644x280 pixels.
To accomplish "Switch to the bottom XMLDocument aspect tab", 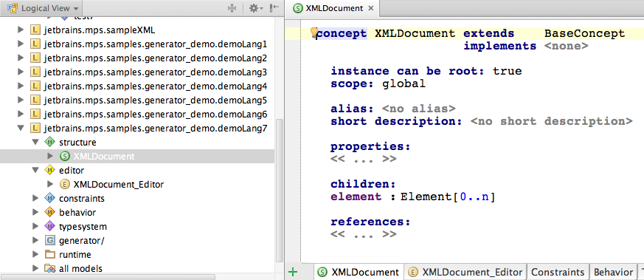I will pos(359,272).
